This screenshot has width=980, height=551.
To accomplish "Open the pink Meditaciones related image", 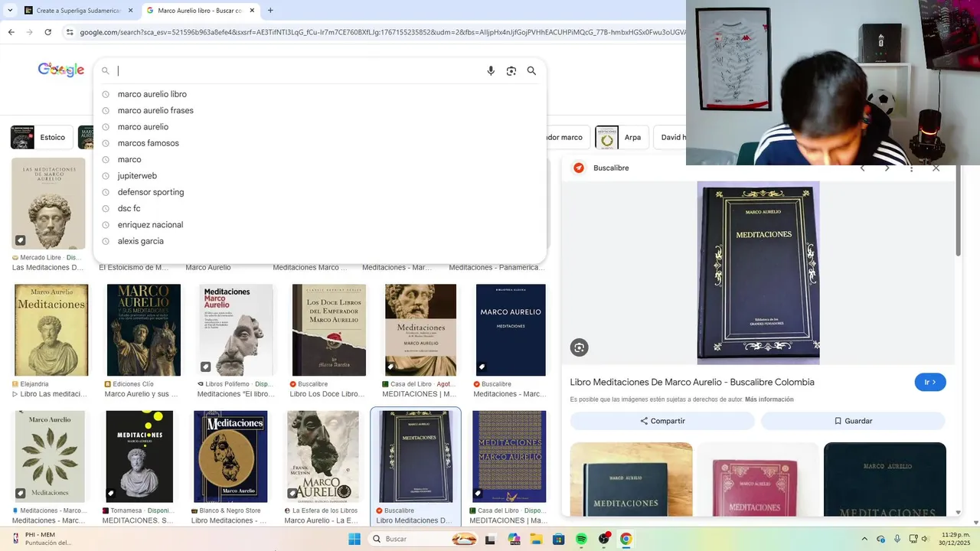I will [758, 479].
